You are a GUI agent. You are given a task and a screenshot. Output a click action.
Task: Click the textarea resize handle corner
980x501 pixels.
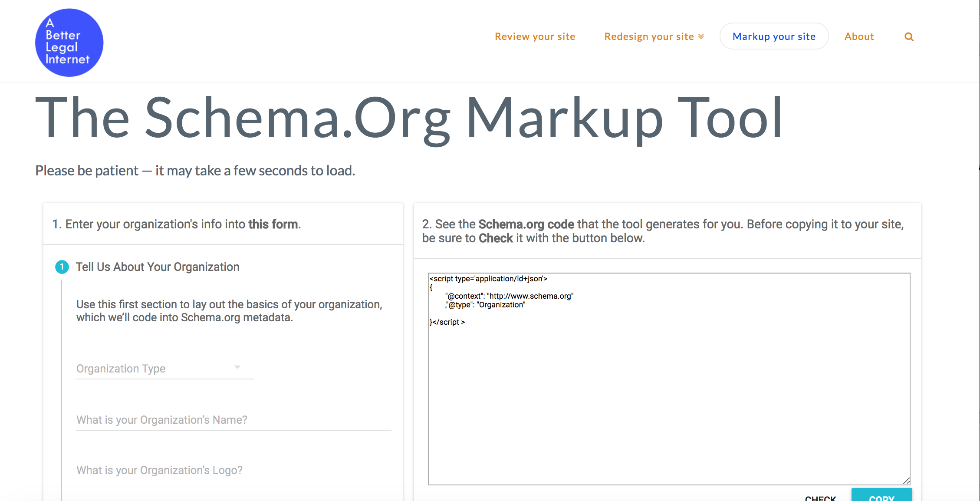click(906, 481)
